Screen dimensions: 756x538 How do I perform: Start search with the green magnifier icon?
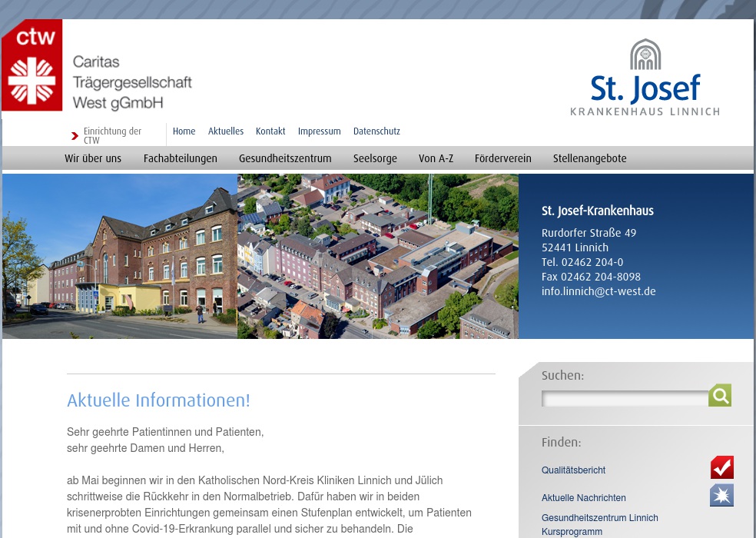point(719,395)
